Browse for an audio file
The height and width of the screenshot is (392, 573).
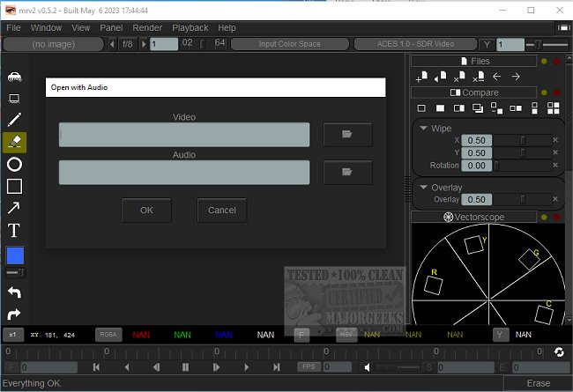click(x=346, y=173)
